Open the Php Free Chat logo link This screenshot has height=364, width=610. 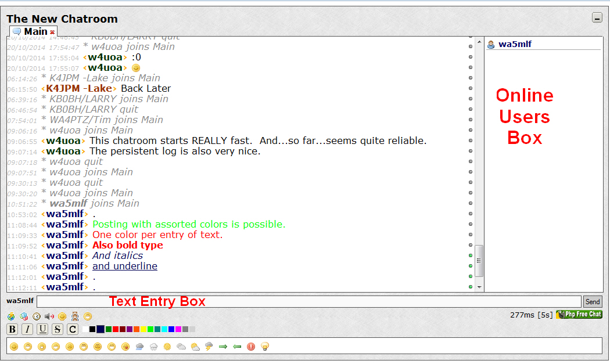tap(579, 314)
